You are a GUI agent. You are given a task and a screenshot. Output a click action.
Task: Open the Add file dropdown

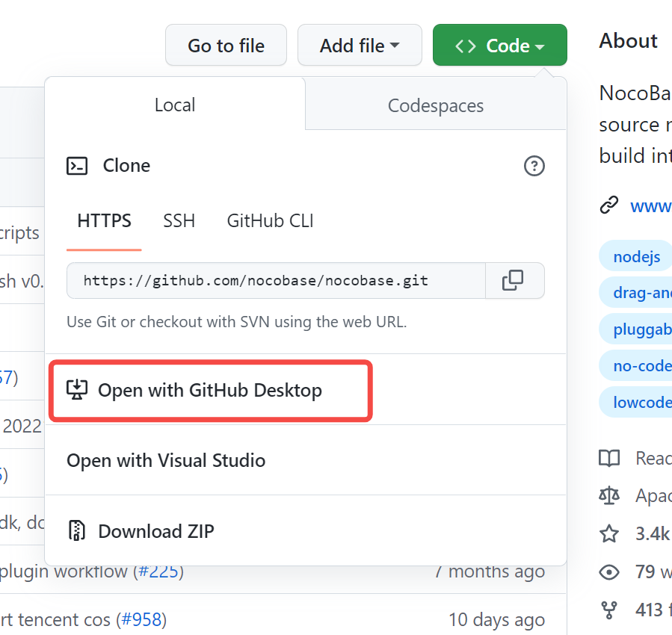360,45
